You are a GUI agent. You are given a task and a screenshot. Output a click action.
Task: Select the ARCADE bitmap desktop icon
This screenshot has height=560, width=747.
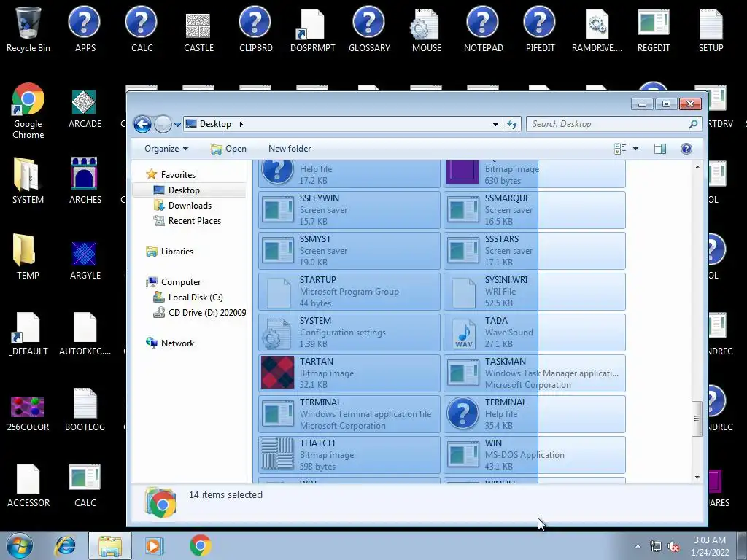[85, 109]
